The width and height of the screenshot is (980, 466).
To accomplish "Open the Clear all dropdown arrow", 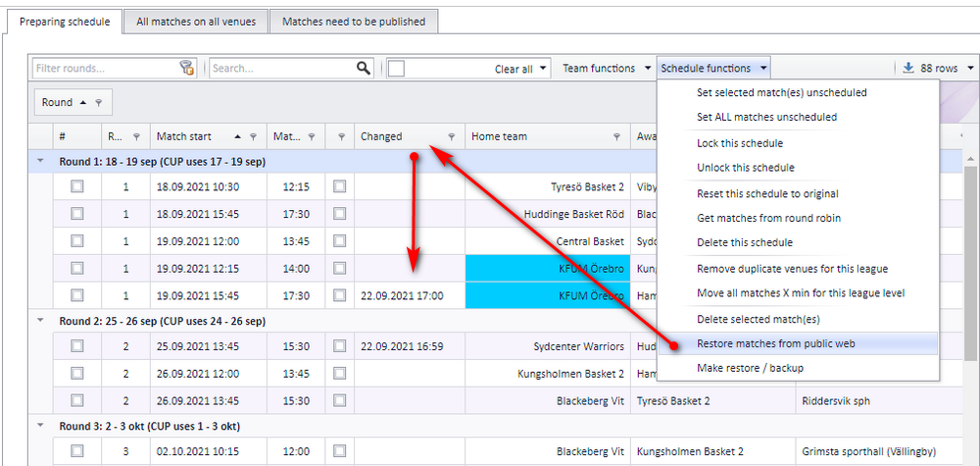I will coord(543,68).
